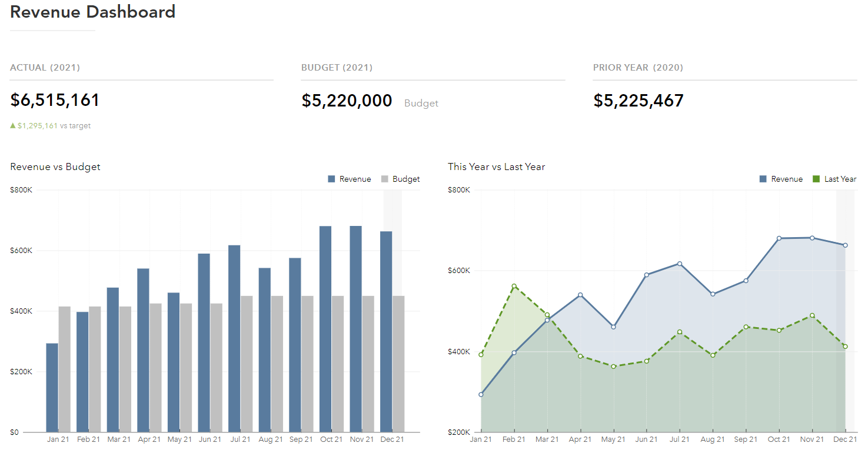This screenshot has height=456, width=868.
Task: Select the Revenue legend marker on the right chart
Action: tap(763, 179)
